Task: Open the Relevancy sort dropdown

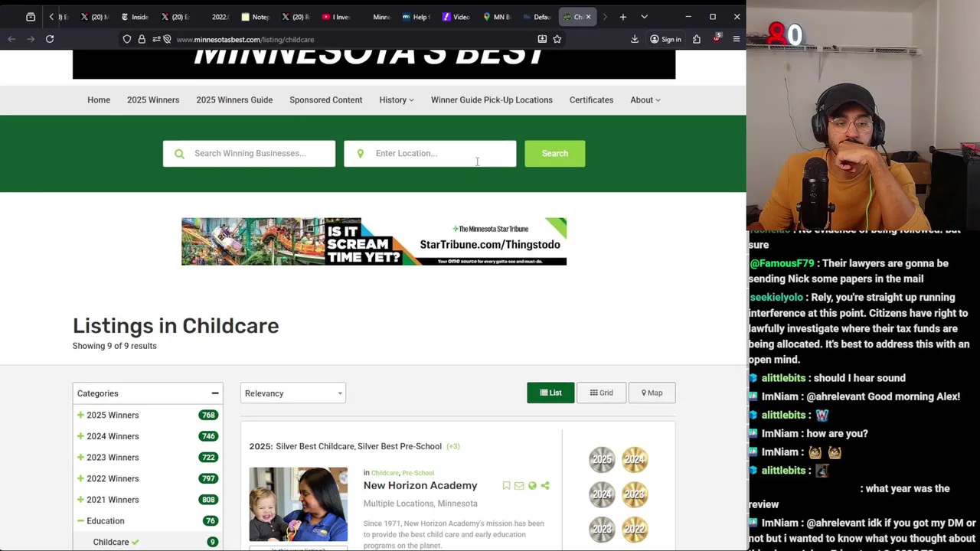Action: [x=293, y=393]
